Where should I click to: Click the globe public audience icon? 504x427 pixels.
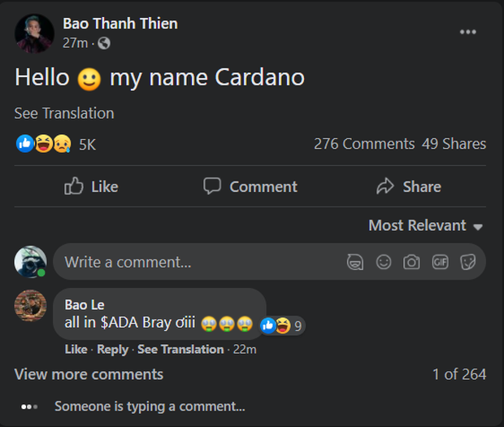(x=104, y=43)
